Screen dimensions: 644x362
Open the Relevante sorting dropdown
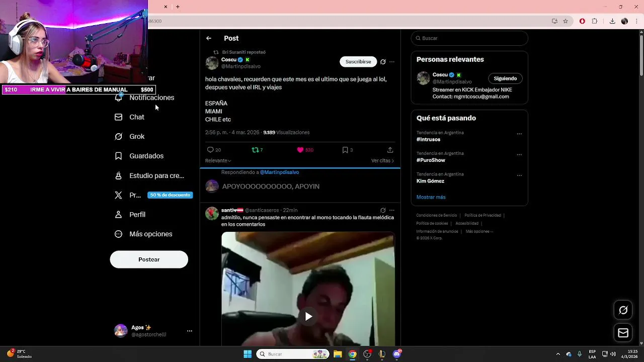(x=218, y=161)
